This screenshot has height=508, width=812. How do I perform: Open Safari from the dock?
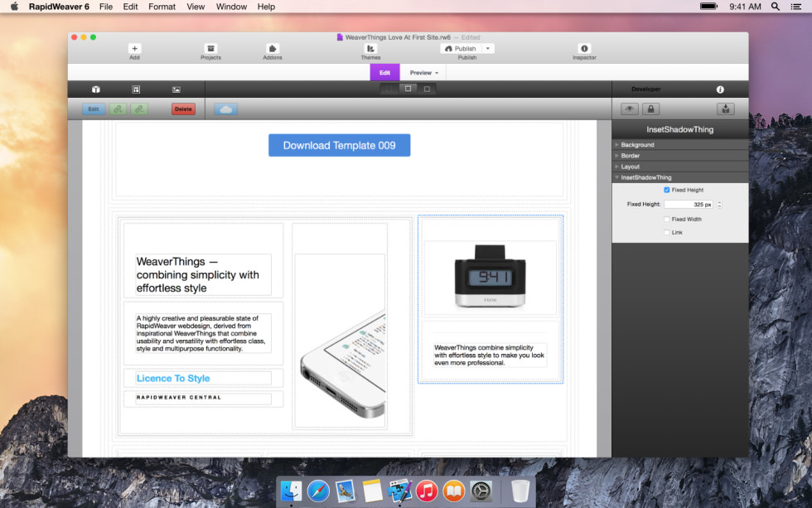click(318, 491)
